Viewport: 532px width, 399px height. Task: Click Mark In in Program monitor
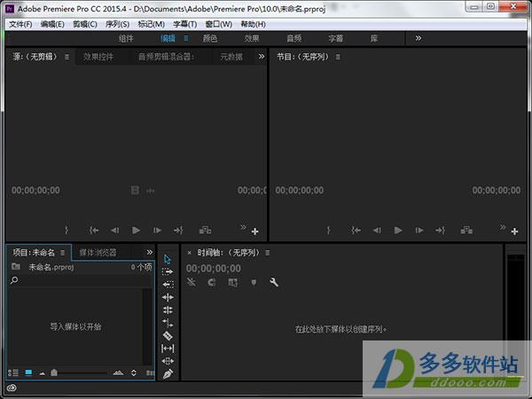click(328, 231)
